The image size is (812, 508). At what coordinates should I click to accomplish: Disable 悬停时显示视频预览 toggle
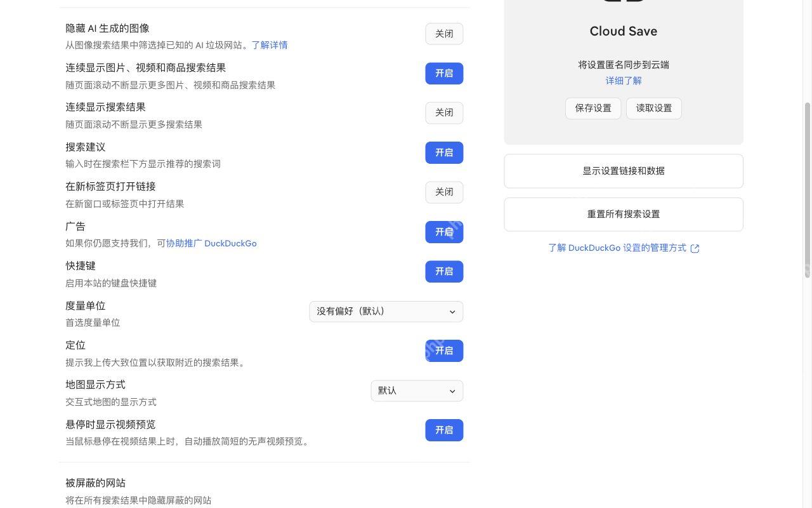(x=444, y=430)
